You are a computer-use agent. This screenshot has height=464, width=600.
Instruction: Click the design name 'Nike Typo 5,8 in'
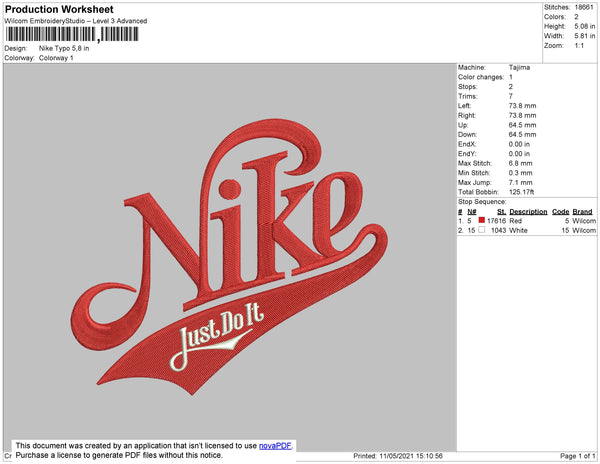click(64, 48)
